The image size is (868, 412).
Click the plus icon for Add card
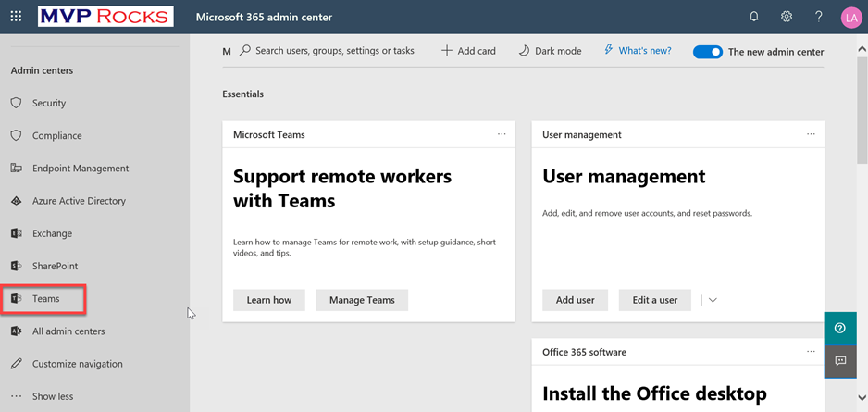click(446, 51)
